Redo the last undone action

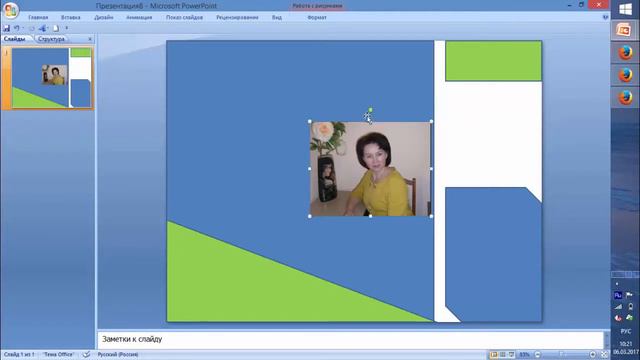[31, 28]
